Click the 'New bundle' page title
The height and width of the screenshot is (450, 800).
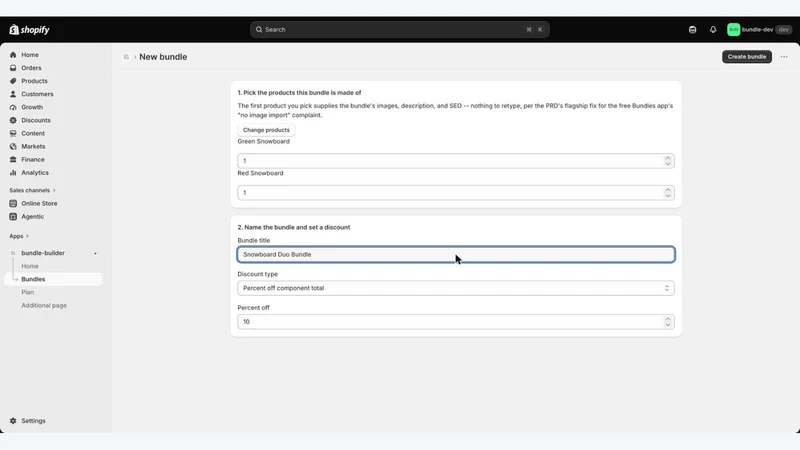tap(163, 57)
